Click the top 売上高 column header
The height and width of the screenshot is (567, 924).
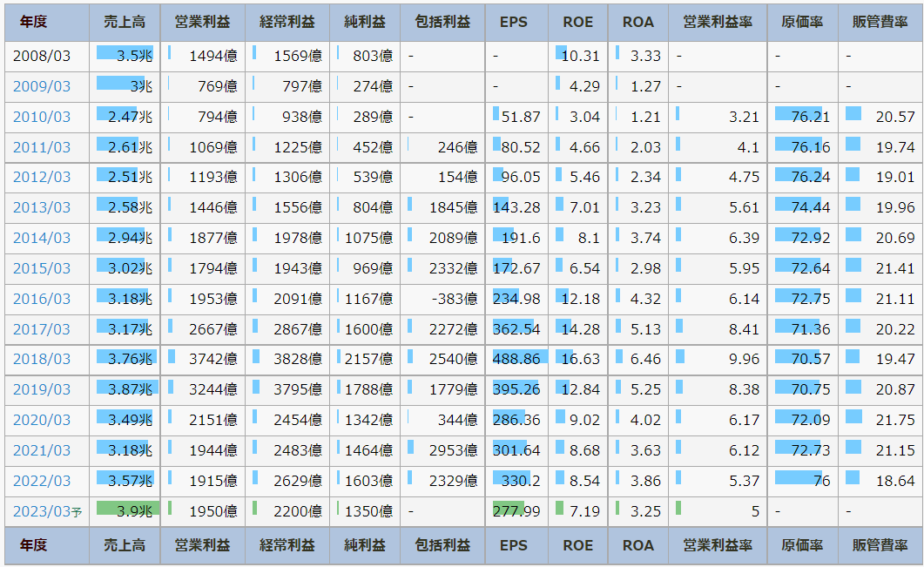[125, 23]
